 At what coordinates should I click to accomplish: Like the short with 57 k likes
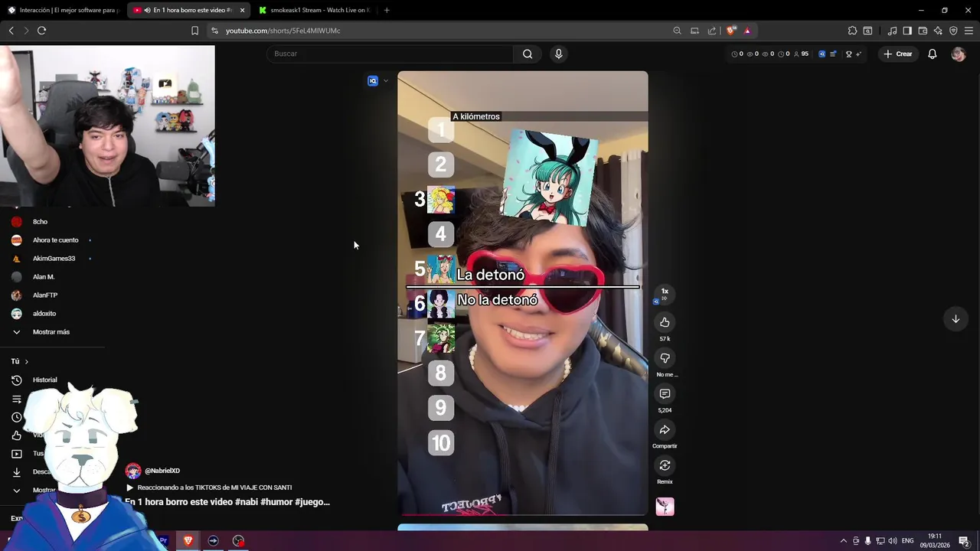(665, 322)
